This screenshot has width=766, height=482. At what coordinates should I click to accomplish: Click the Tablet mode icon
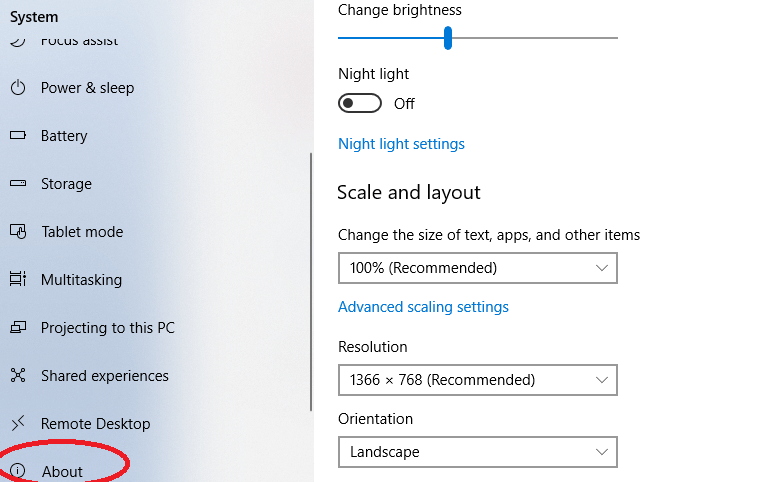tap(18, 231)
